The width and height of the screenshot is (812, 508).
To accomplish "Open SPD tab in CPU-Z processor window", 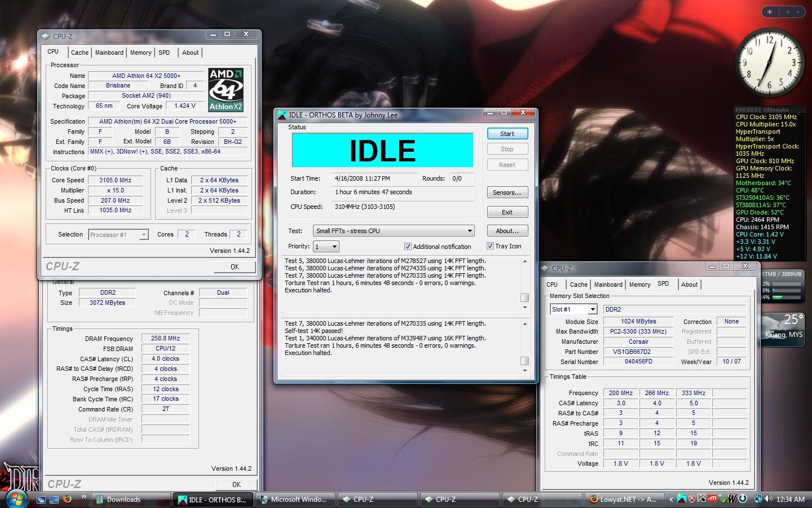I will coord(164,52).
